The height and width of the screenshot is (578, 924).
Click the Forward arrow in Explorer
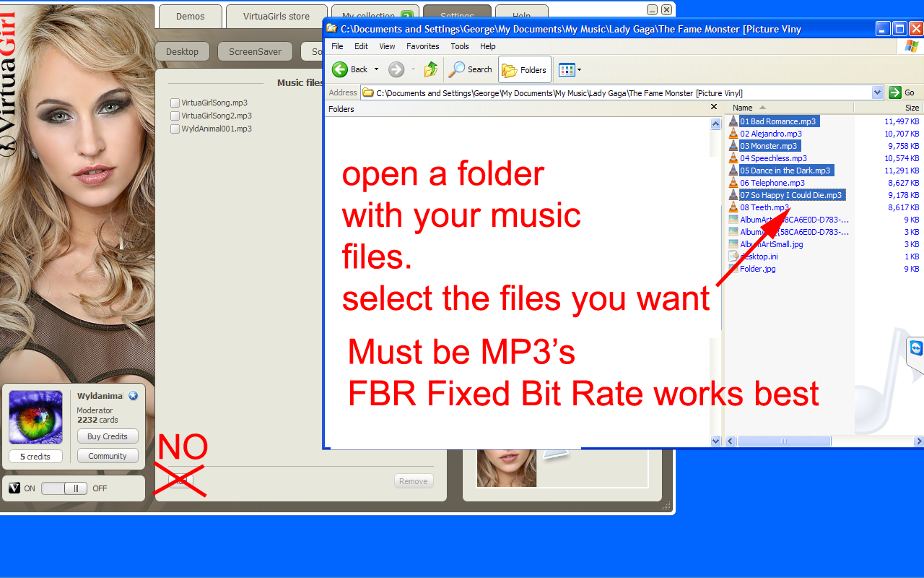tap(396, 69)
